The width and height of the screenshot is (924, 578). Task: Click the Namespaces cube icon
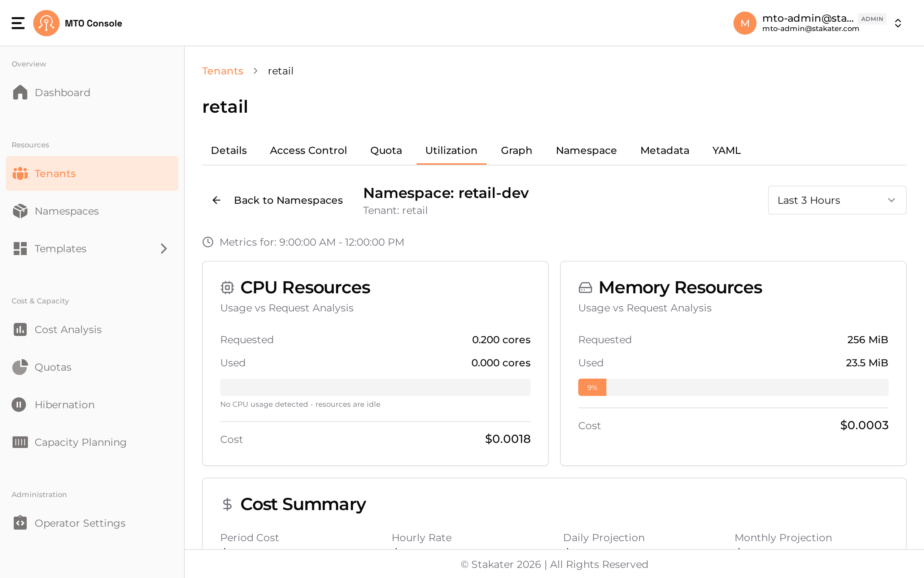click(20, 211)
